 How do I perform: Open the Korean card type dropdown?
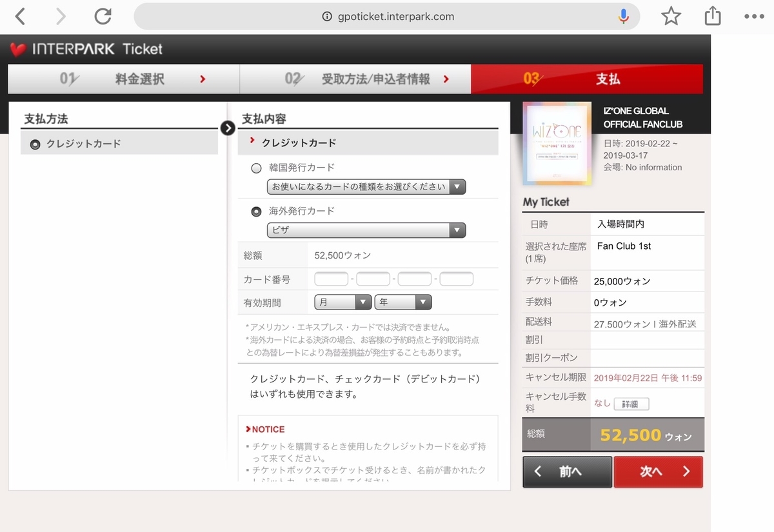pyautogui.click(x=366, y=187)
